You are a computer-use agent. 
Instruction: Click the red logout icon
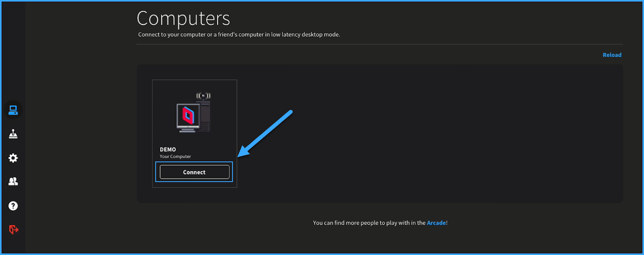click(x=14, y=230)
